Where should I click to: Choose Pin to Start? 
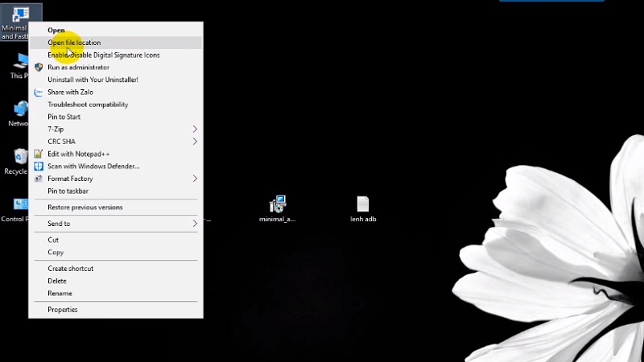116,117
